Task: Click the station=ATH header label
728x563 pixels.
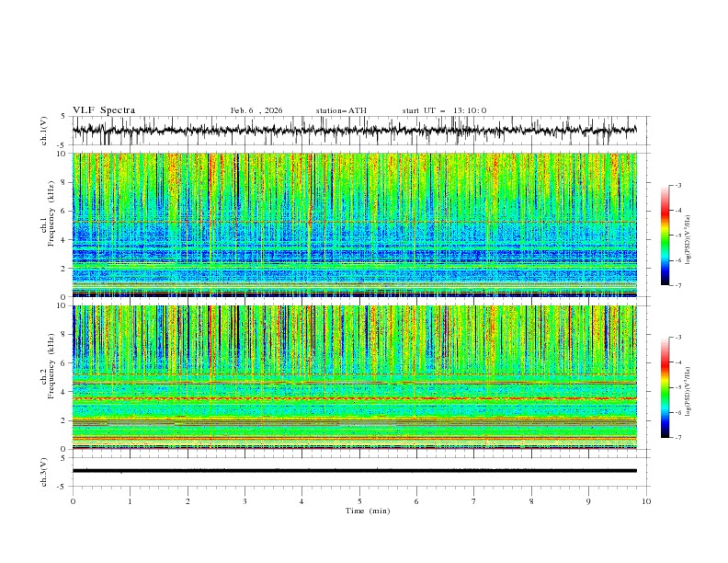Action: pyautogui.click(x=341, y=110)
